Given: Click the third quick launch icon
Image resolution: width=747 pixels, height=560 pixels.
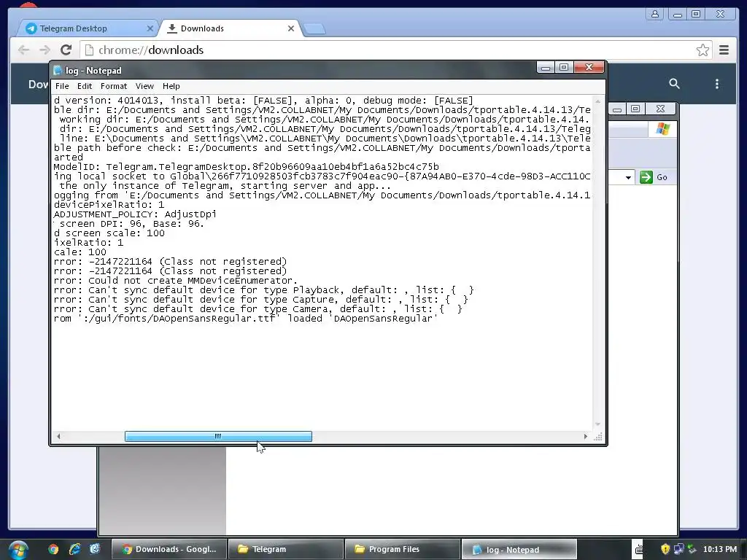Looking at the screenshot, I should 95,550.
